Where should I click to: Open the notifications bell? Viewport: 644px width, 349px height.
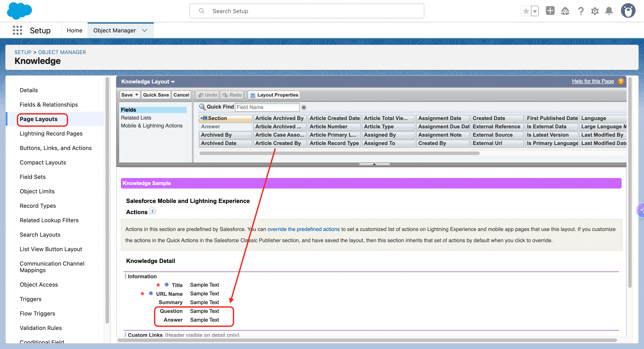click(x=609, y=11)
